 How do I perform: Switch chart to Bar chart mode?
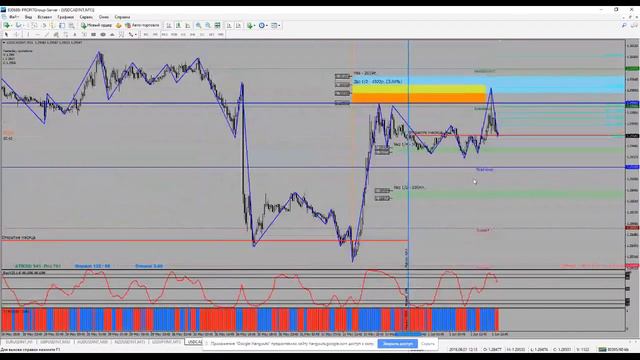click(169, 25)
